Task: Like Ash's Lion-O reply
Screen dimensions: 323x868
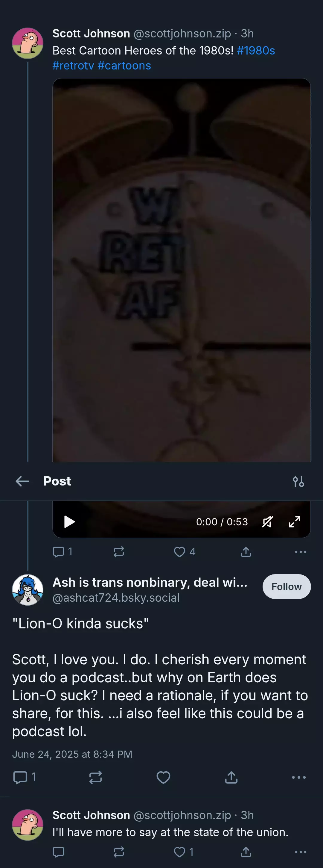Action: click(x=164, y=777)
